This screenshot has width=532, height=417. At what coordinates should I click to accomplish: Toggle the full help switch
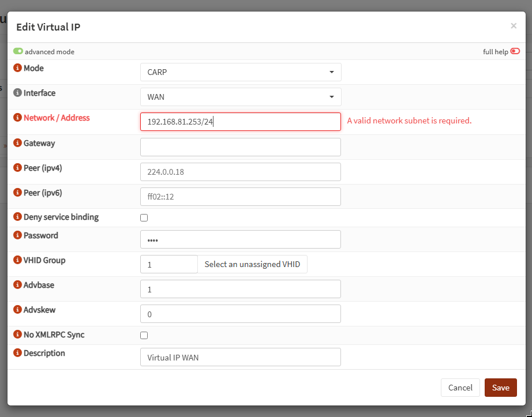click(515, 51)
